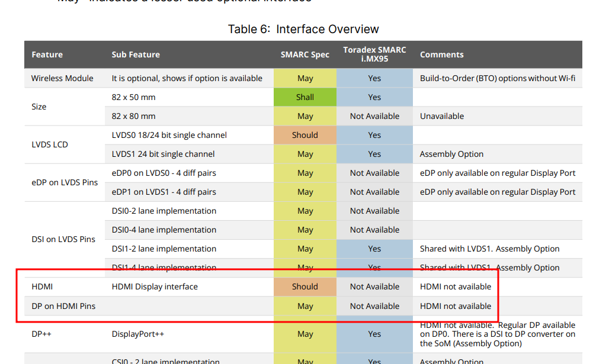The image size is (609, 364).
Task: Select Not Available in DSI0-4 lane row
Action: click(x=374, y=230)
